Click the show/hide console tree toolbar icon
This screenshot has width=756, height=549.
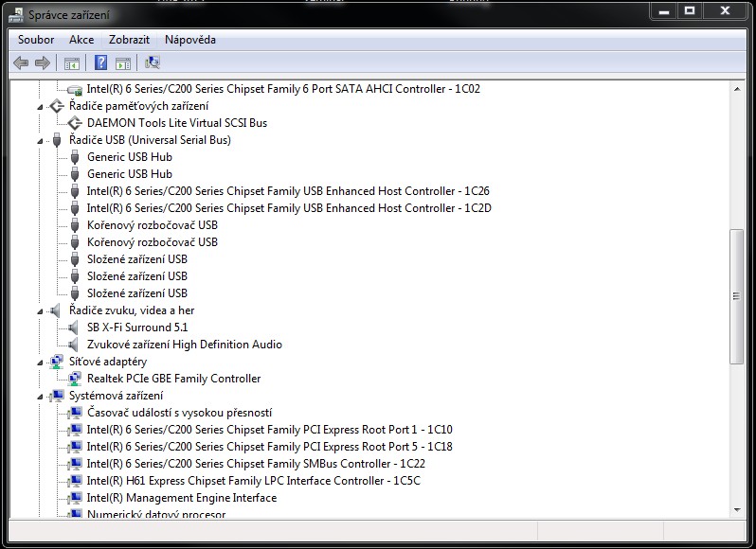pyautogui.click(x=71, y=63)
